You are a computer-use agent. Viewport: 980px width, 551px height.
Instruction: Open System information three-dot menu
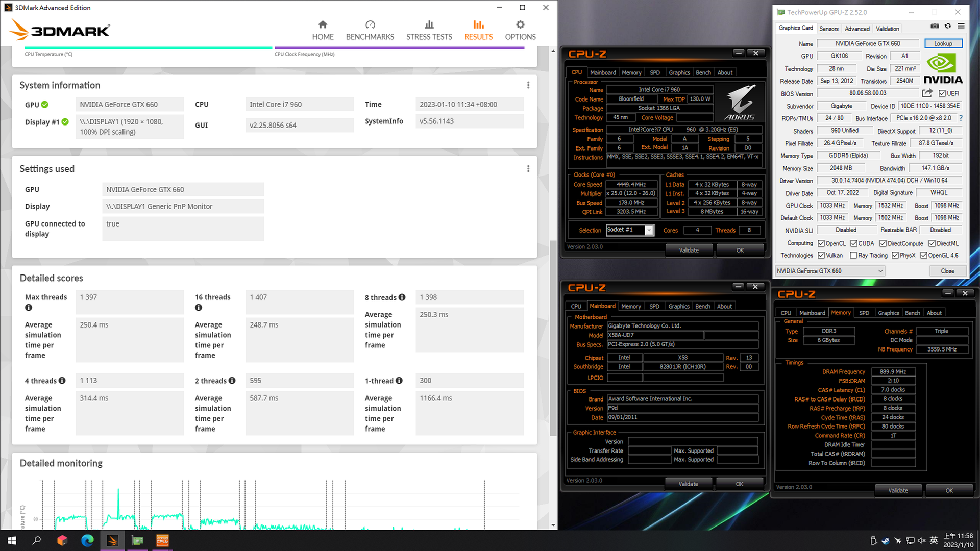click(528, 85)
